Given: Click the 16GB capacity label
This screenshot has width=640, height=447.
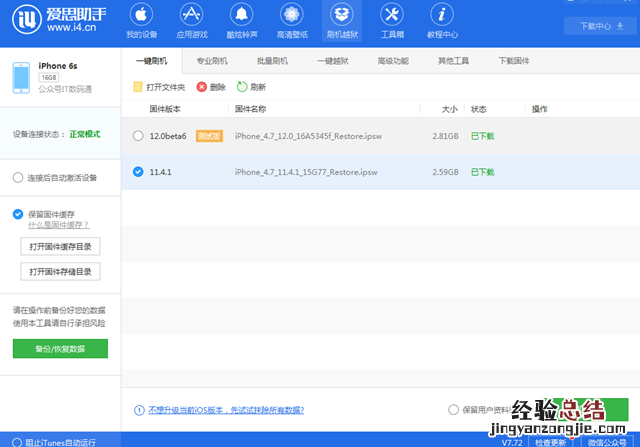Looking at the screenshot, I should click(49, 78).
